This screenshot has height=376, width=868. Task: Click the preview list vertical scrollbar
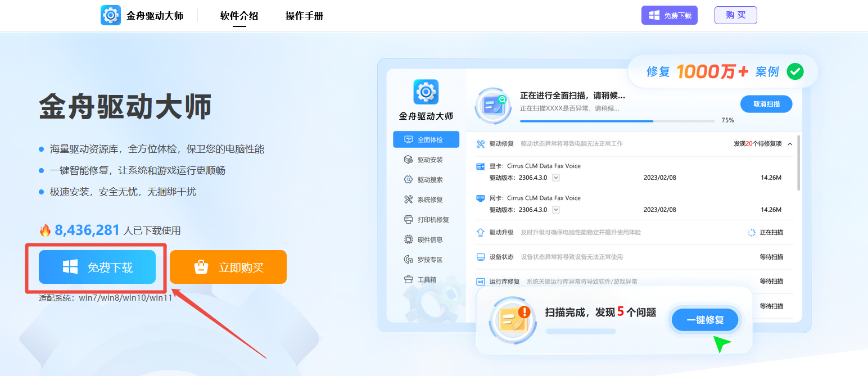[x=798, y=163]
